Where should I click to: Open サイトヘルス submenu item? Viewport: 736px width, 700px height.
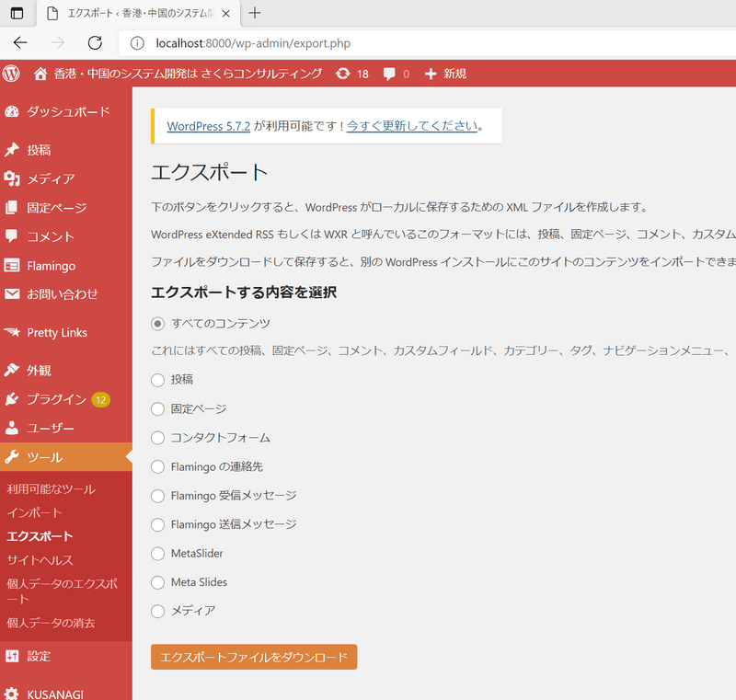[40, 559]
